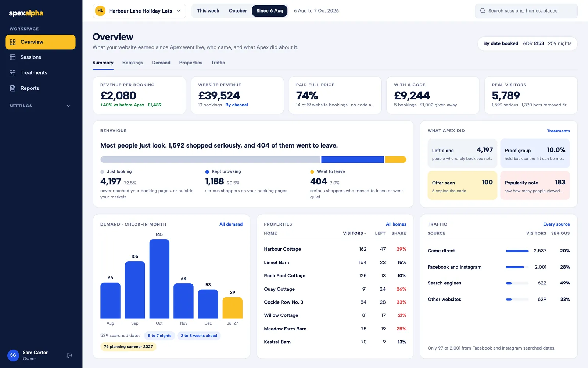Image resolution: width=588 pixels, height=368 pixels.
Task: Sort by the Visitors column header
Action: click(355, 233)
